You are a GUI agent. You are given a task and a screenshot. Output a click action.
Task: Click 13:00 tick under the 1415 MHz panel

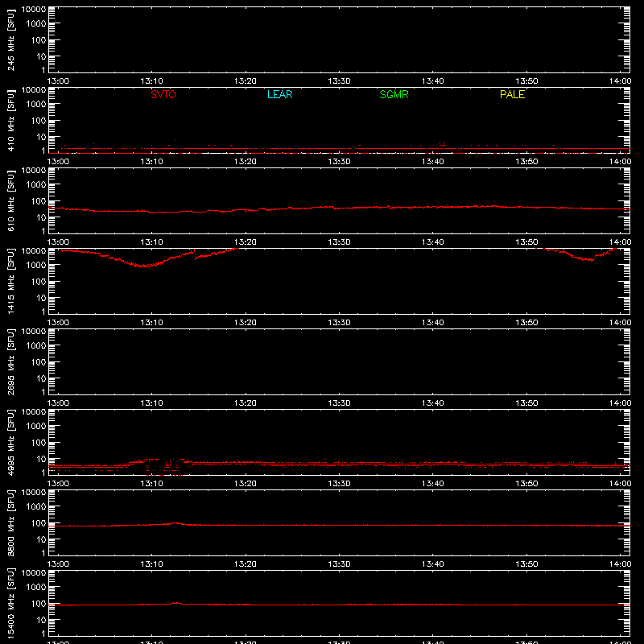pyautogui.click(x=58, y=323)
